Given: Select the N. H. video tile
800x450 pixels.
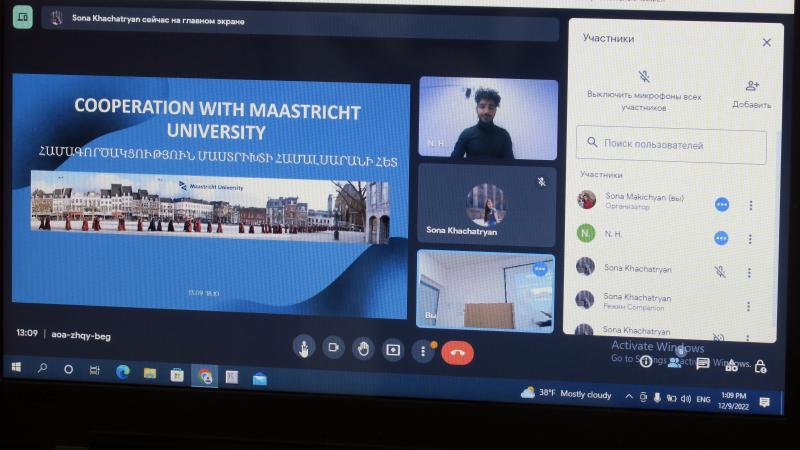Looking at the screenshot, I should coord(487,119).
